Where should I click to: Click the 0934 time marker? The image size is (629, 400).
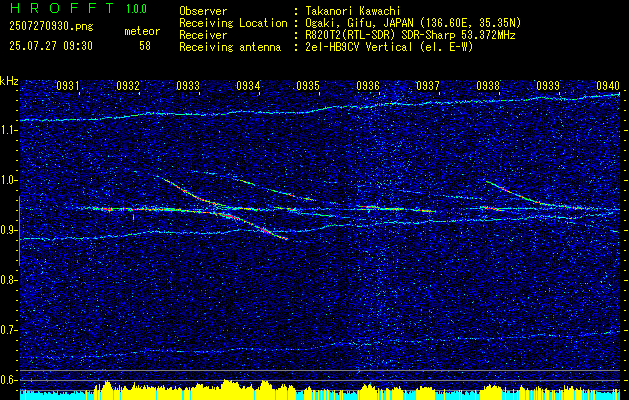tap(248, 85)
